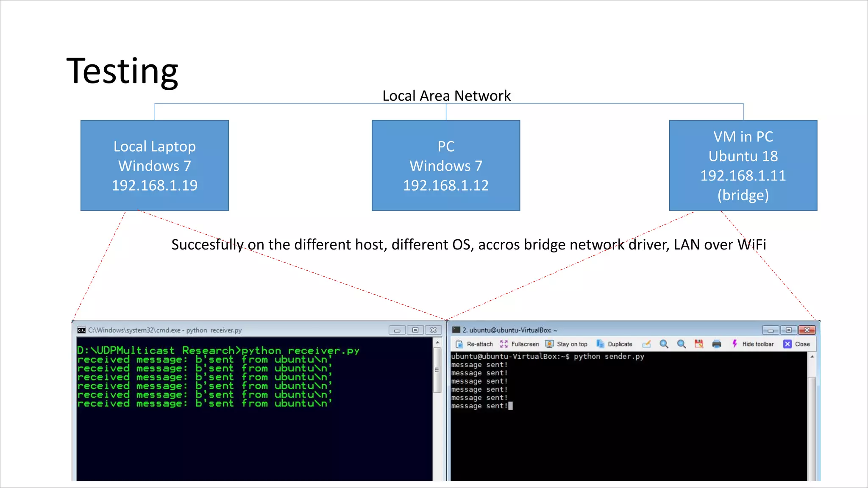The width and height of the screenshot is (868, 488).
Task: Select the VM in PC Ubuntu 18 box
Action: click(743, 165)
